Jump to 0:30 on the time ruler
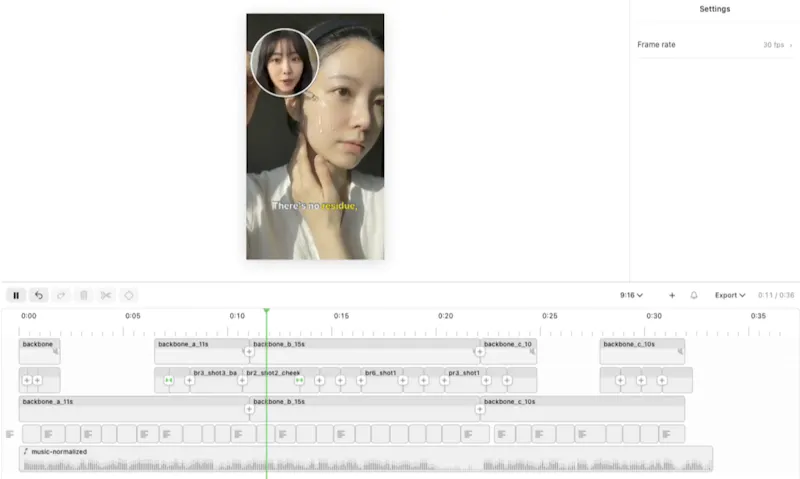800x479 pixels. tap(654, 316)
